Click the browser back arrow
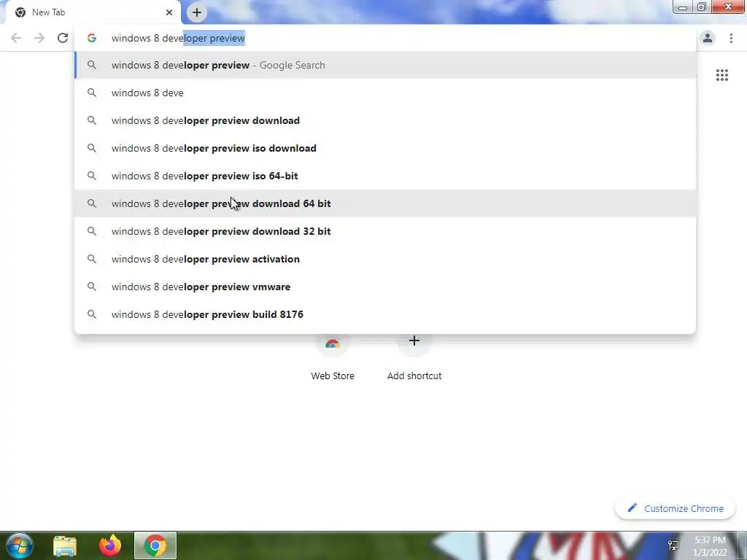Viewport: 747px width, 560px height. click(16, 38)
